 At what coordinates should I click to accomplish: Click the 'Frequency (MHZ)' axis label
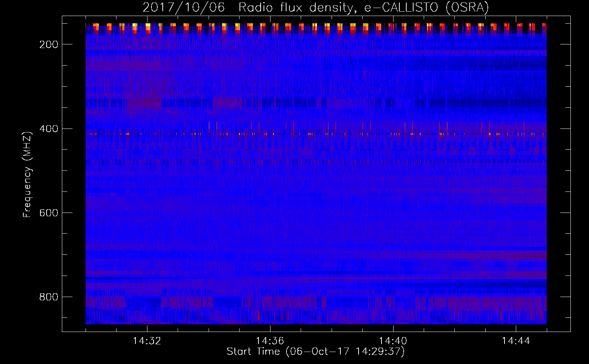(27, 174)
